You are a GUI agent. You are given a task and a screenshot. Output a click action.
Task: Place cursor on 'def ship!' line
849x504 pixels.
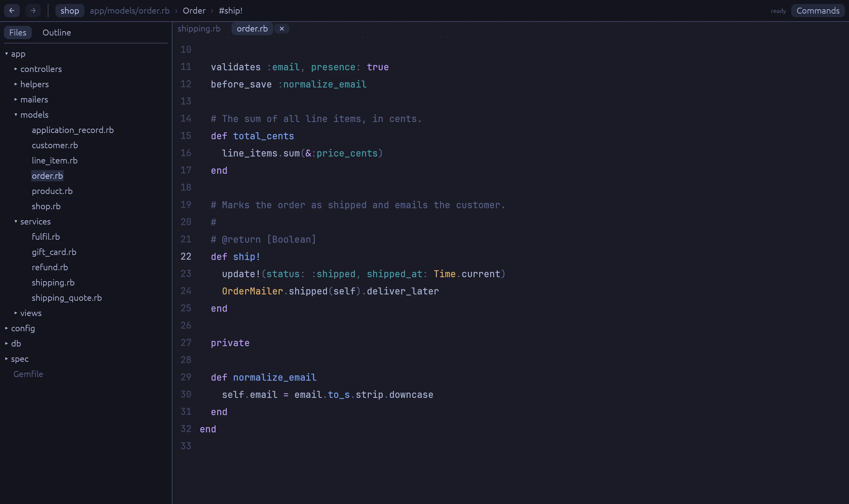(x=235, y=257)
